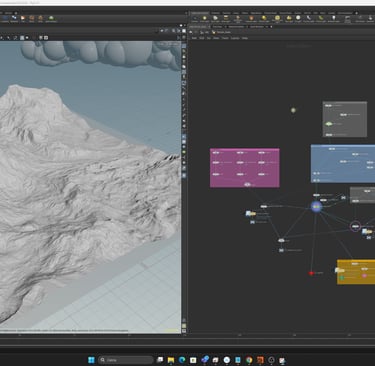The image size is (375, 366).
Task: Click the Environment Light shelf icon
Action: pos(277,18)
